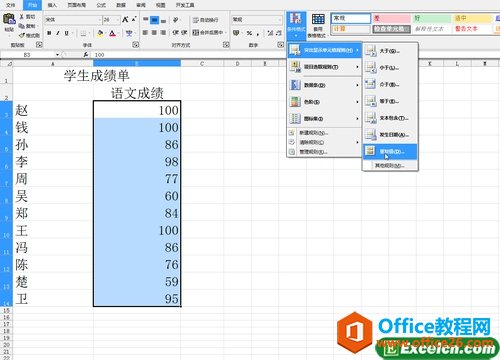
Task: Decrease font size with the small A icon
Action: pyautogui.click(x=134, y=20)
